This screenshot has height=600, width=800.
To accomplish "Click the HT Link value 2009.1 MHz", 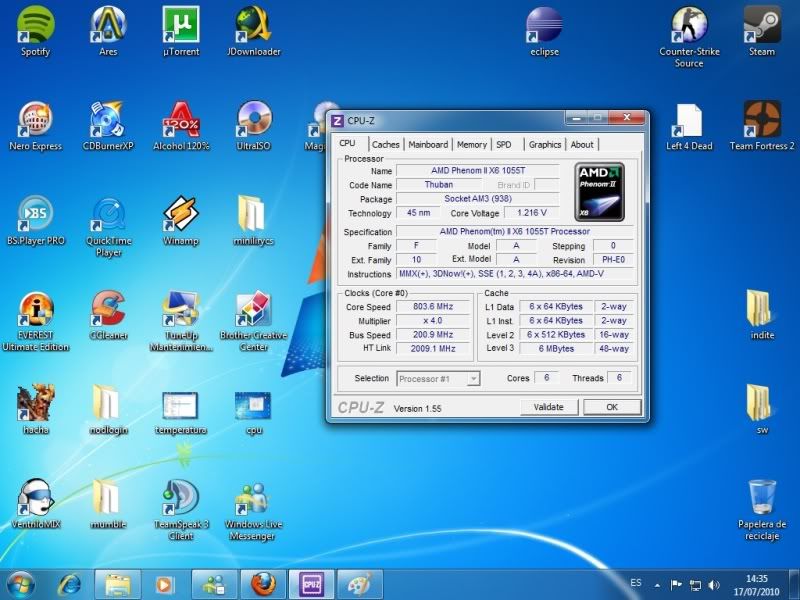I will click(433, 348).
